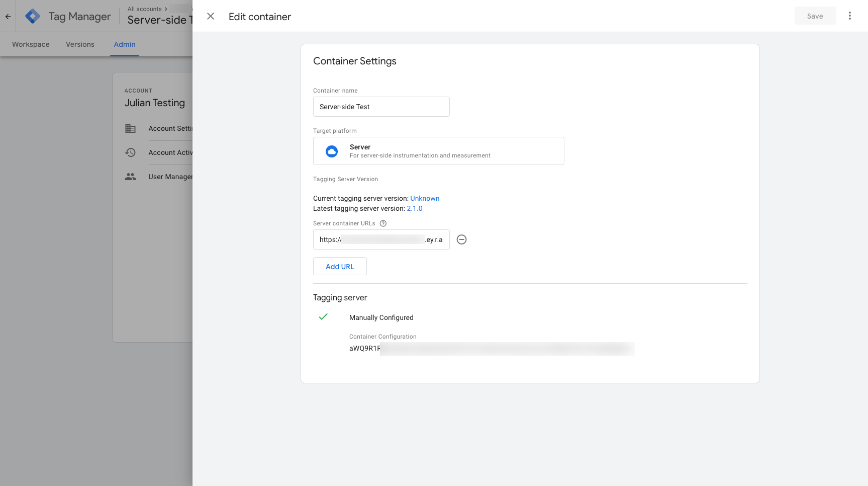Save the container settings

(x=815, y=16)
